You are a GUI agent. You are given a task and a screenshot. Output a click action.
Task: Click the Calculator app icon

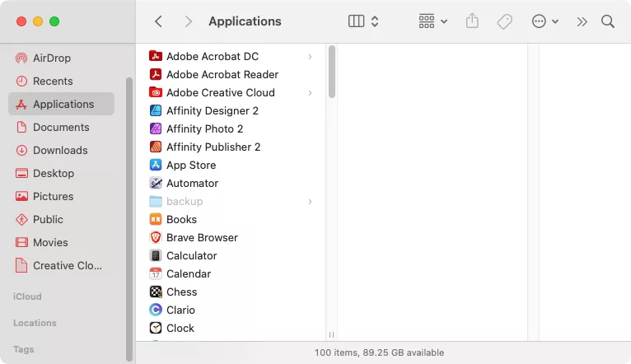(x=156, y=255)
